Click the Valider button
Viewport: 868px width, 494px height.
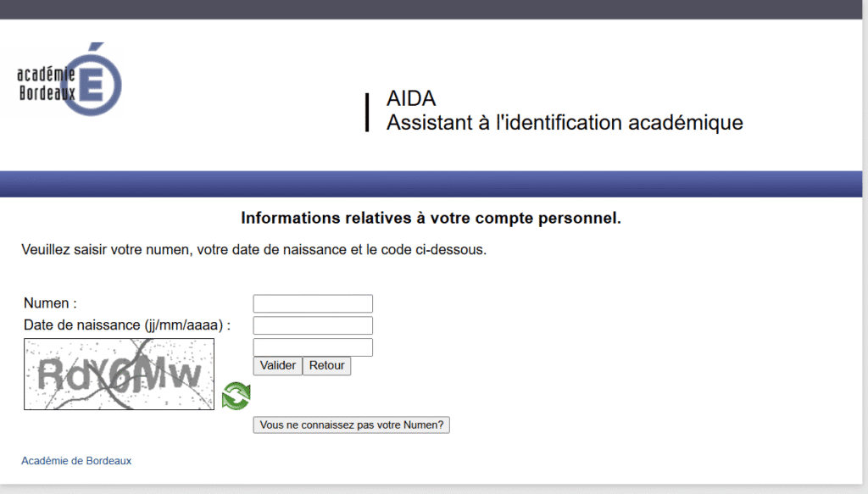(277, 366)
